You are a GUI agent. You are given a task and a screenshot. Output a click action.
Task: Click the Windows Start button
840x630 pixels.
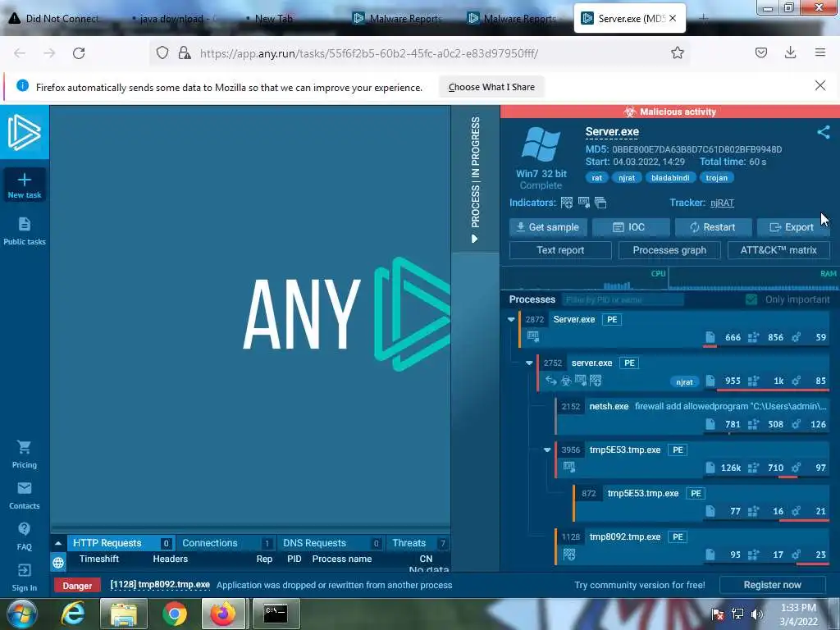click(21, 614)
